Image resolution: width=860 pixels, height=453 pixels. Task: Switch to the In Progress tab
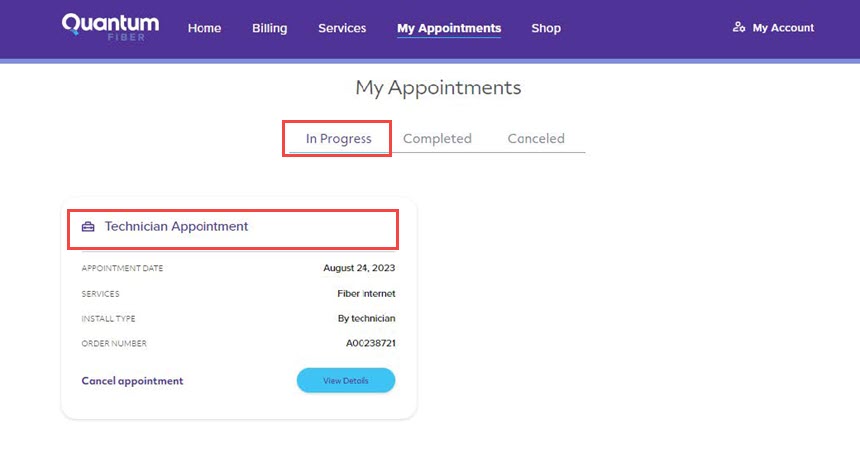click(x=338, y=139)
